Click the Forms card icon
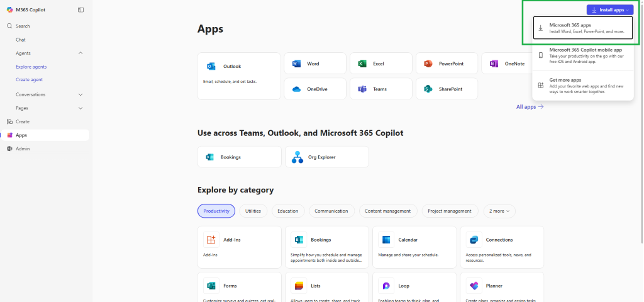Screen dimensions: 644x302 (x=211, y=286)
